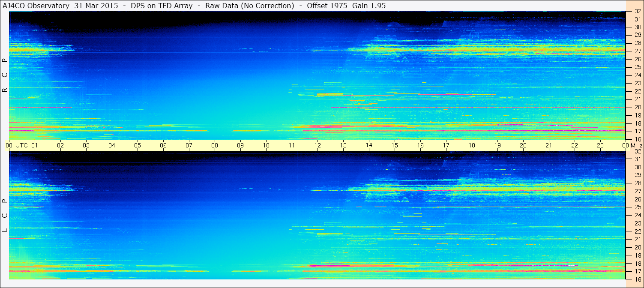Click the 27 MHz label of LCP panel
This screenshot has width=644, height=288.
pos(637,191)
